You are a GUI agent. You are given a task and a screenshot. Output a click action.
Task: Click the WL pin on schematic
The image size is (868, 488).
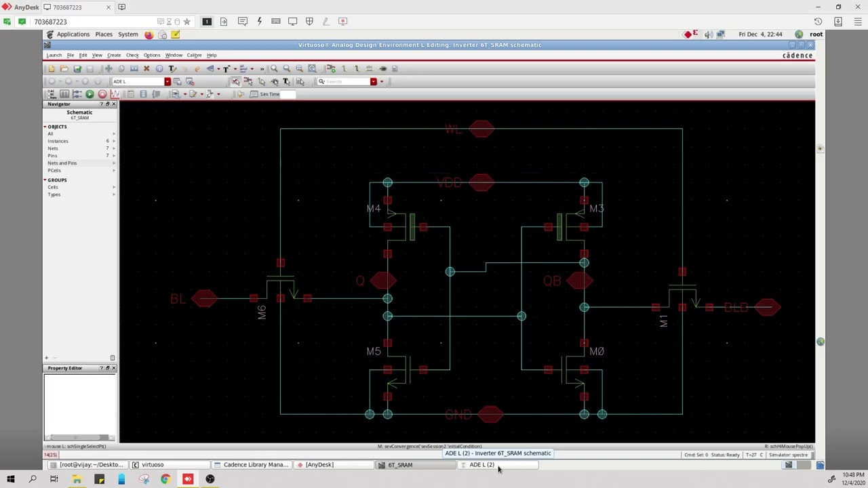[x=481, y=128]
